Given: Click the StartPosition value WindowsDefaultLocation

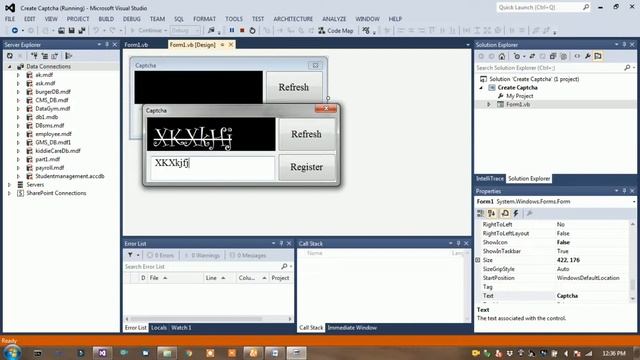Looking at the screenshot, I should pyautogui.click(x=588, y=278).
